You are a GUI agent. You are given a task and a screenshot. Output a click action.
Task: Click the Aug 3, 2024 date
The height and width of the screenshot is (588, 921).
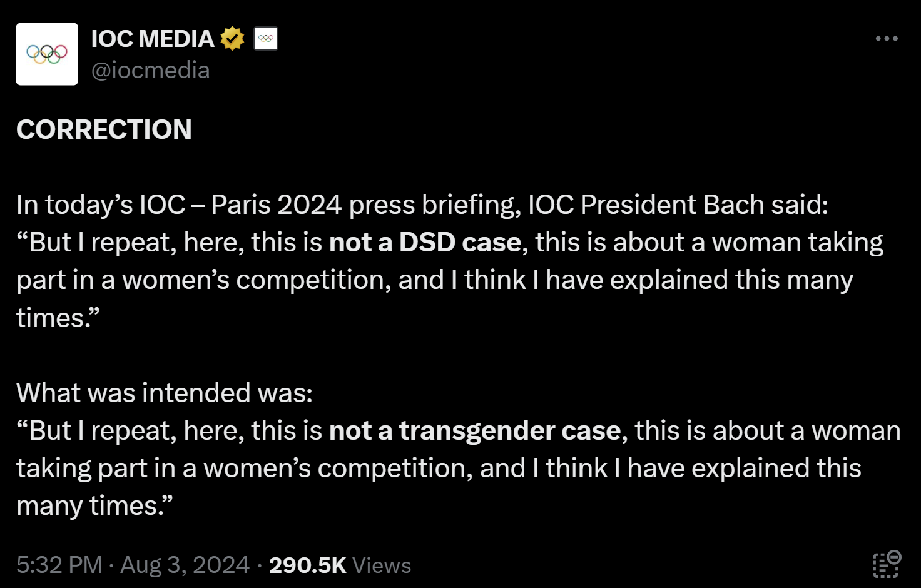pyautogui.click(x=185, y=565)
